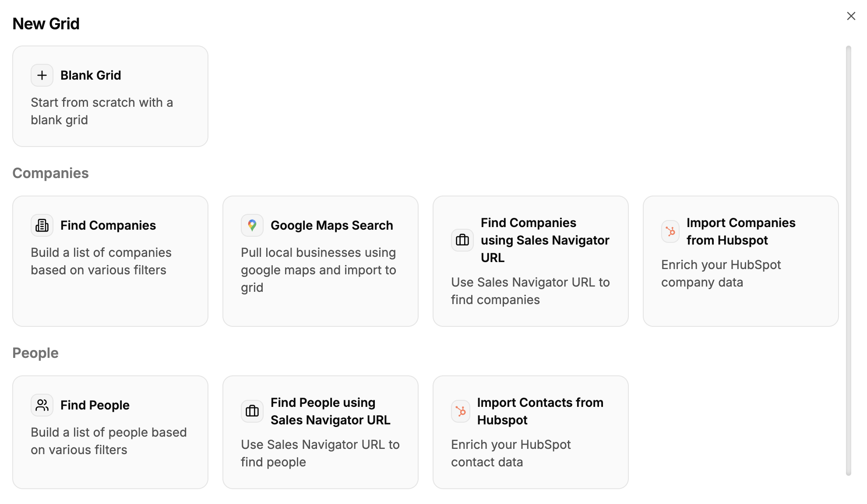Click 'Build a list of companies' description
The height and width of the screenshot is (504, 867).
click(101, 261)
